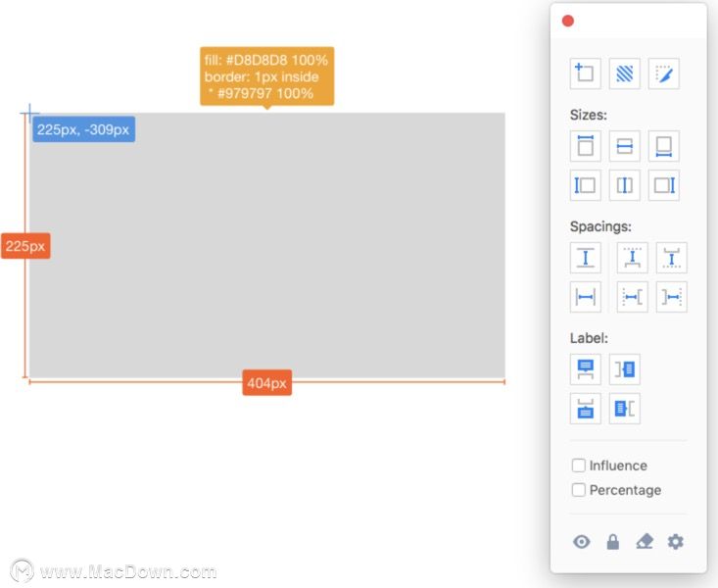Open settings with the gear icon
The height and width of the screenshot is (588, 718).
click(x=676, y=542)
